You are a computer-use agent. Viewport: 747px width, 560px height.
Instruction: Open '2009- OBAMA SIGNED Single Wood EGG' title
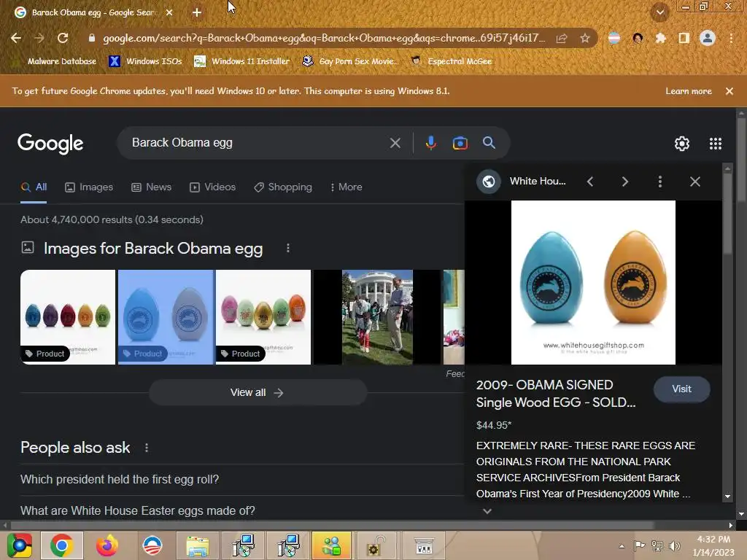556,393
